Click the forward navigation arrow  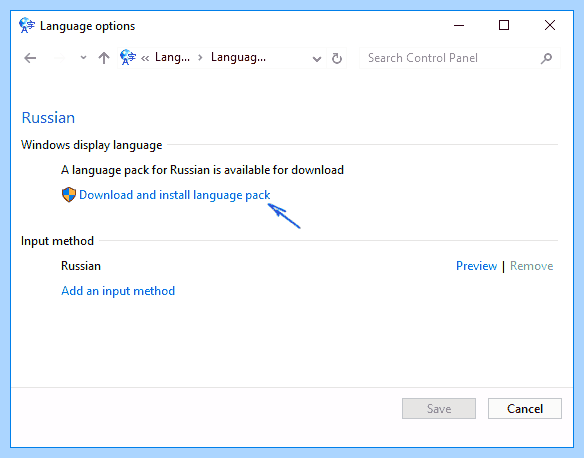click(59, 58)
